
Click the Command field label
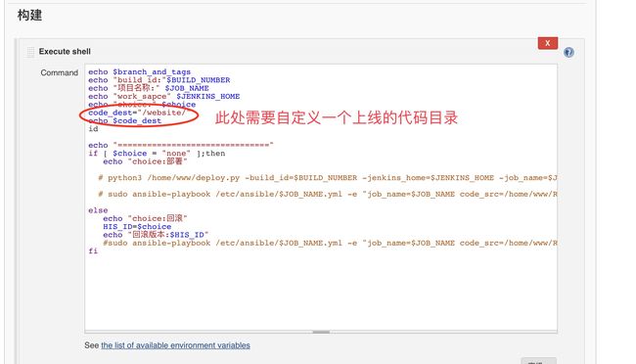(x=60, y=72)
